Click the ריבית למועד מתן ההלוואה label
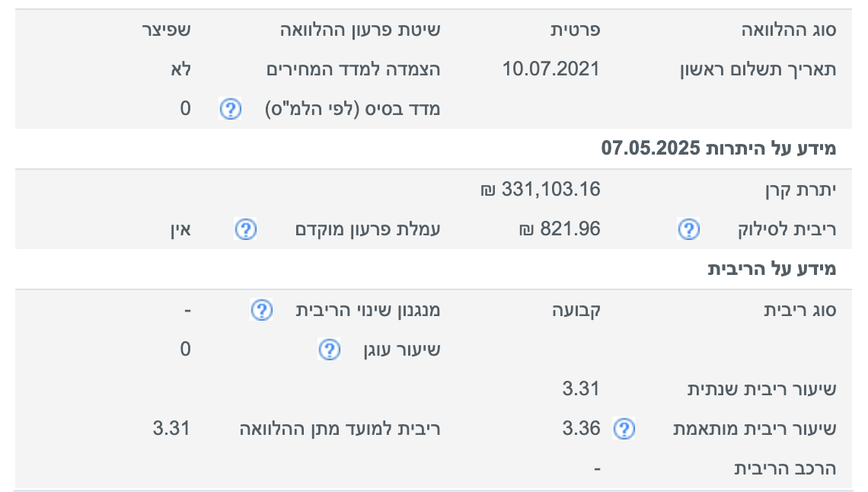The height and width of the screenshot is (492, 868). tap(341, 429)
